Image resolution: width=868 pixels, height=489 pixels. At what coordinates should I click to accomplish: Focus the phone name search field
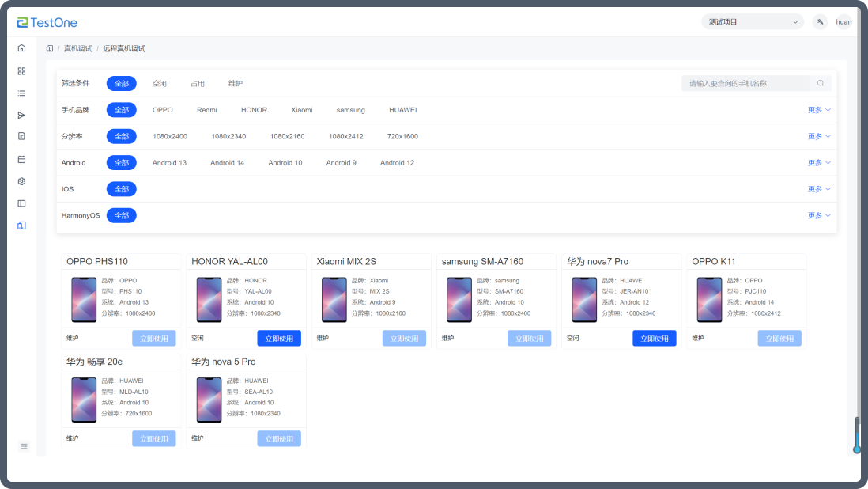click(x=745, y=84)
